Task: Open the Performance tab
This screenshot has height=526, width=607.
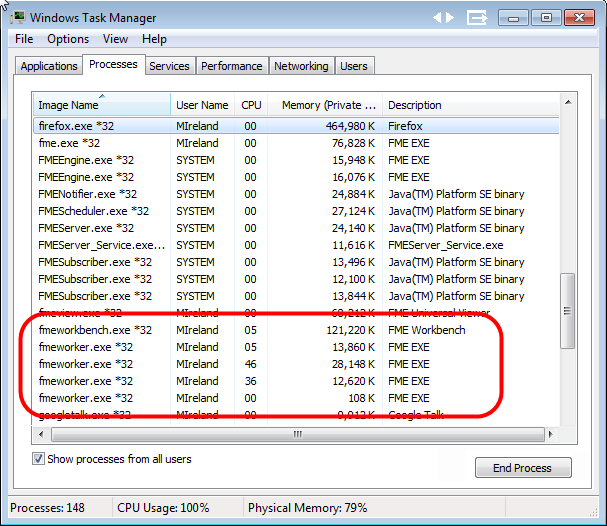Action: click(x=231, y=66)
